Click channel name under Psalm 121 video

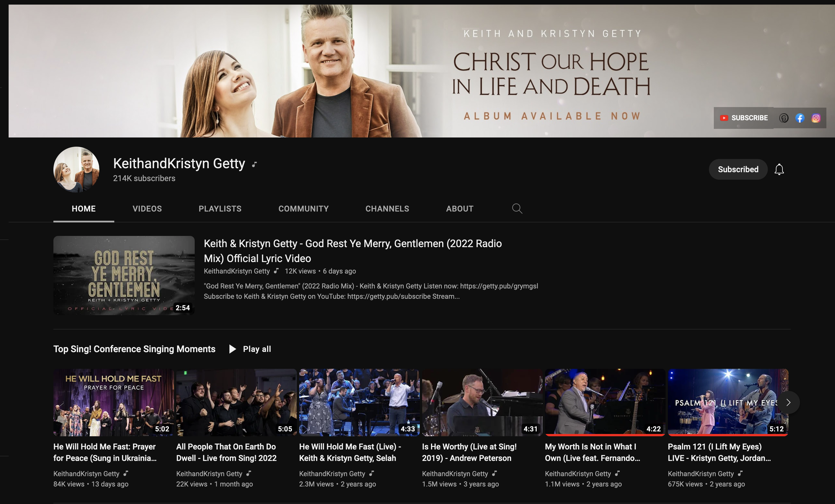[701, 474]
